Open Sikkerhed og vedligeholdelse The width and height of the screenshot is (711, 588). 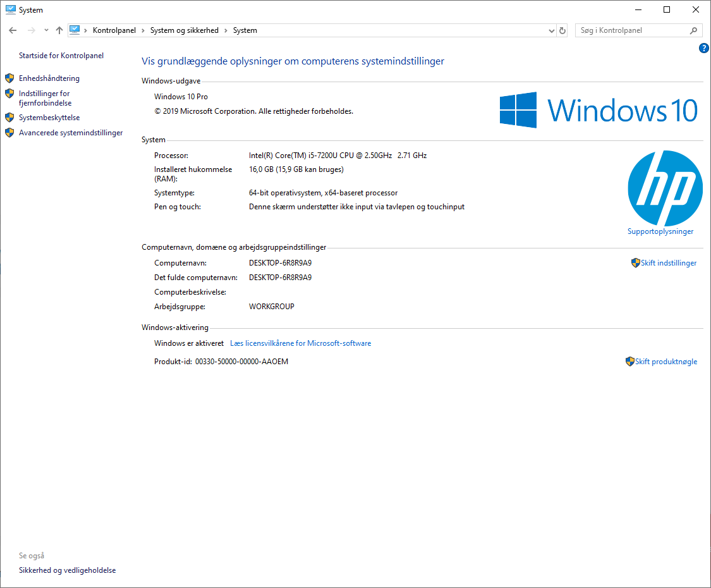tap(67, 570)
